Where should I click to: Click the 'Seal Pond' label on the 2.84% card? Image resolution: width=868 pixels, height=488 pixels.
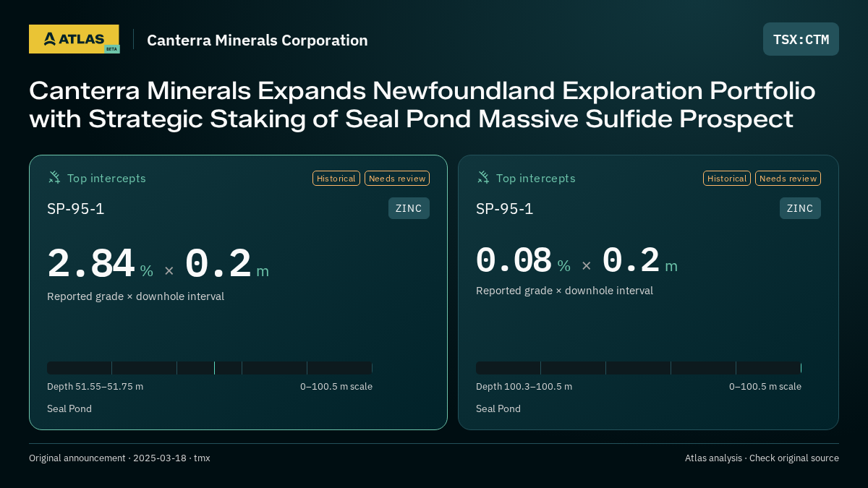69,409
